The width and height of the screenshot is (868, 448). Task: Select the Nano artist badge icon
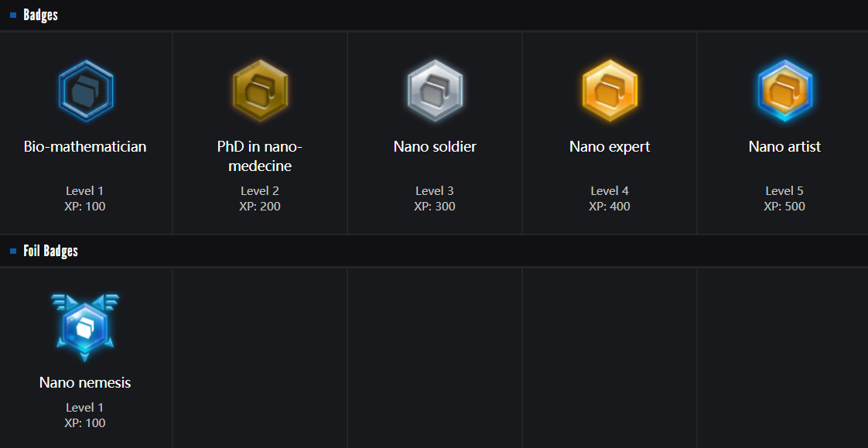[784, 91]
